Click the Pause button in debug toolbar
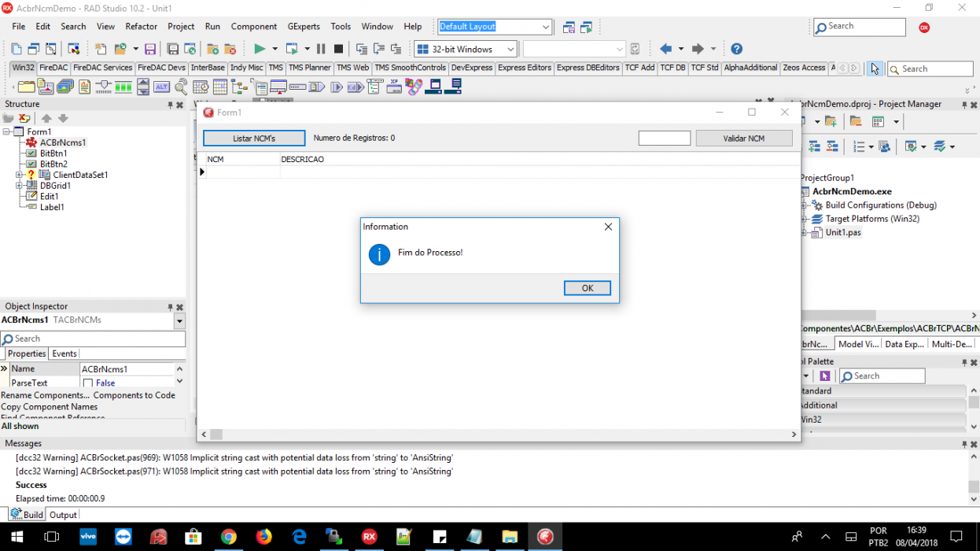This screenshot has height=551, width=980. tap(321, 49)
